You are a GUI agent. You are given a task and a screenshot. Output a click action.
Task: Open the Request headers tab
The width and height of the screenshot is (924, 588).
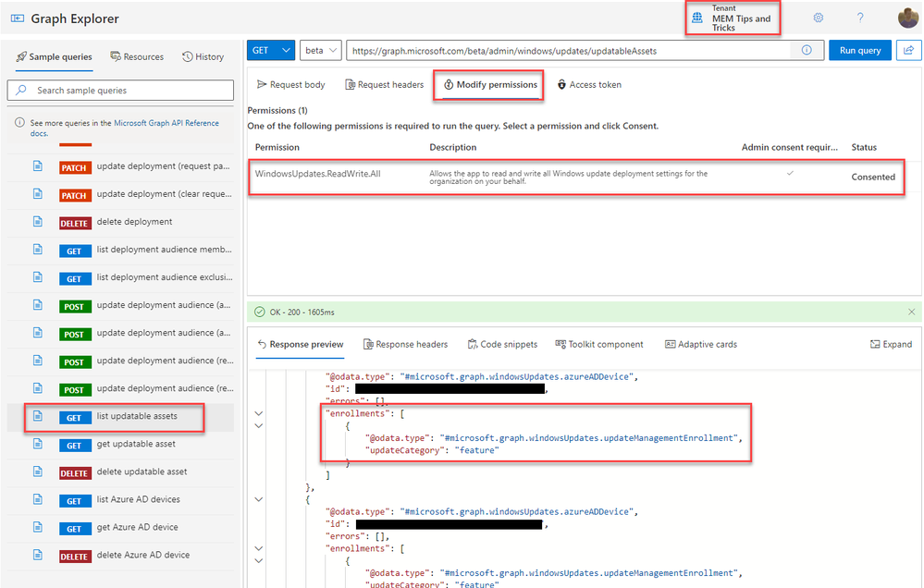coord(384,85)
